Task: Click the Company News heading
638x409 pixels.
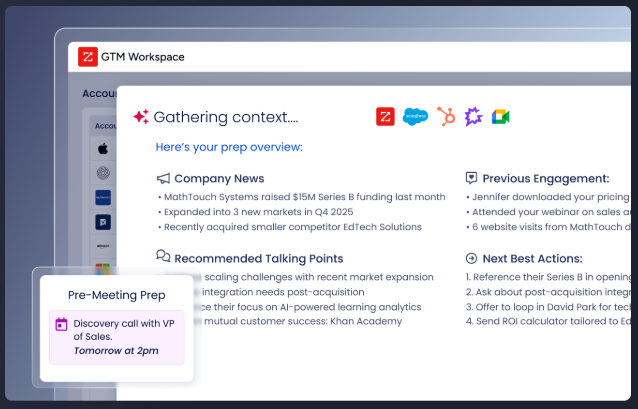Action: 219,178
